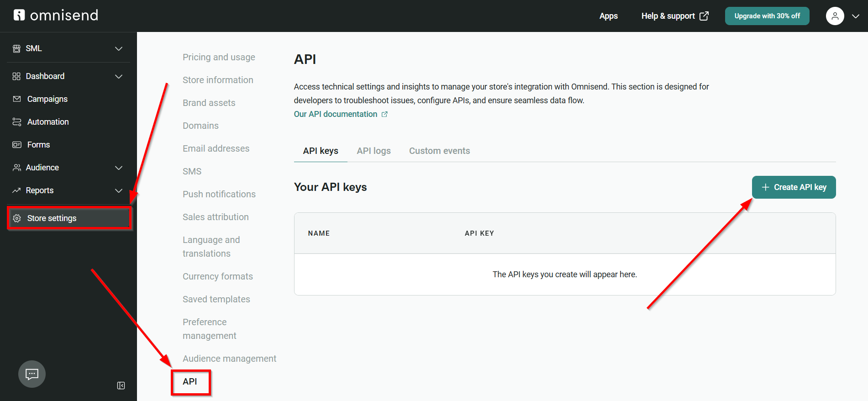Switch to the API keys tab
868x401 pixels.
point(321,151)
